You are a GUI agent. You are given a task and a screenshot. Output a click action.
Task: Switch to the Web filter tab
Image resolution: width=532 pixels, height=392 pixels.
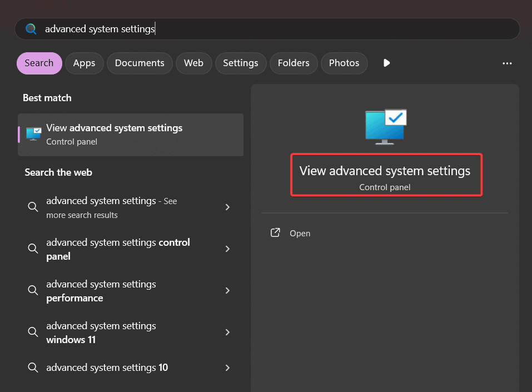[193, 63]
